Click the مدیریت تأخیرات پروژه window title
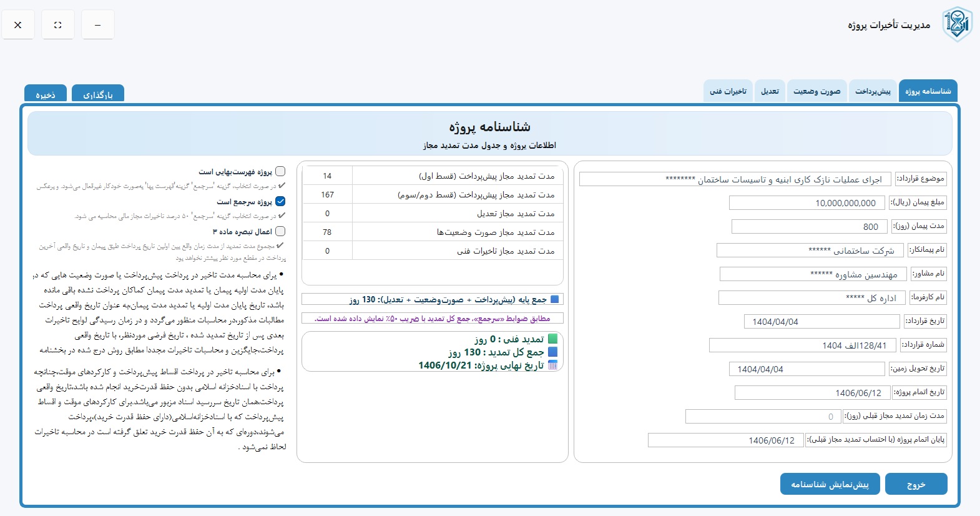Screen dimensions: 980x516 889,25
